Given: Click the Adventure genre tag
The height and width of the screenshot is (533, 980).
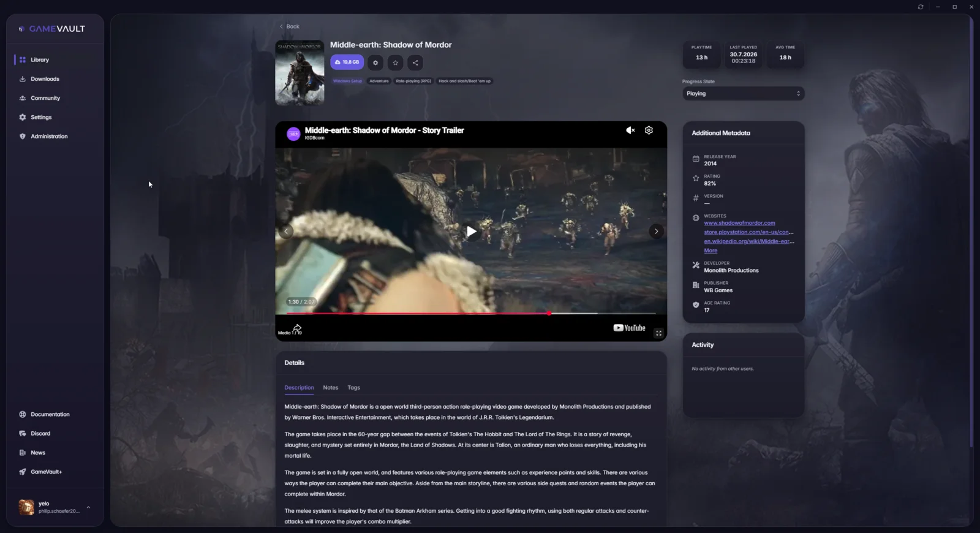Looking at the screenshot, I should click(379, 81).
